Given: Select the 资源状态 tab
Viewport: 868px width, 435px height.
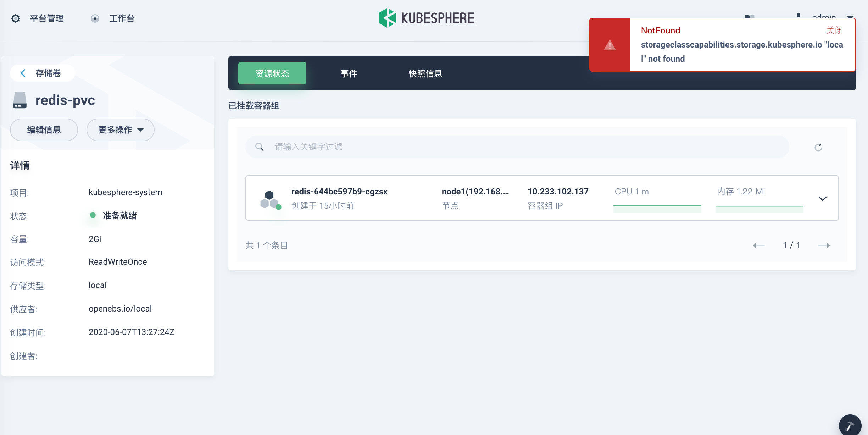Looking at the screenshot, I should click(272, 73).
